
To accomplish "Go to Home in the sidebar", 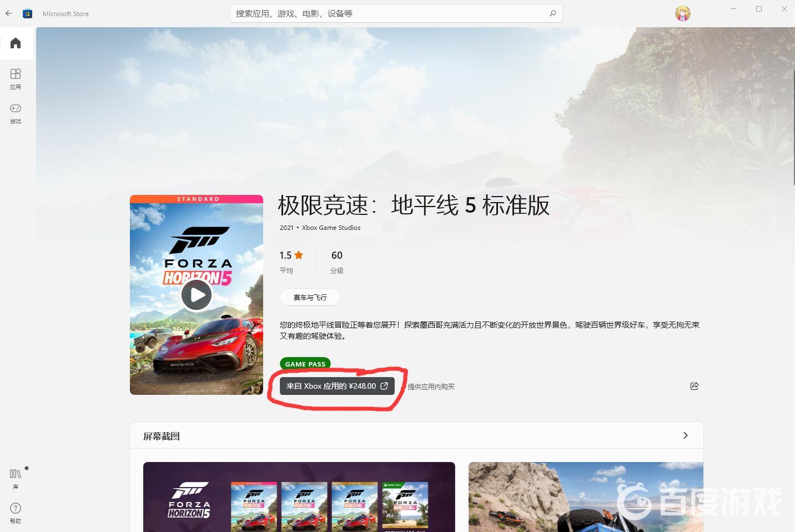I will tap(16, 43).
